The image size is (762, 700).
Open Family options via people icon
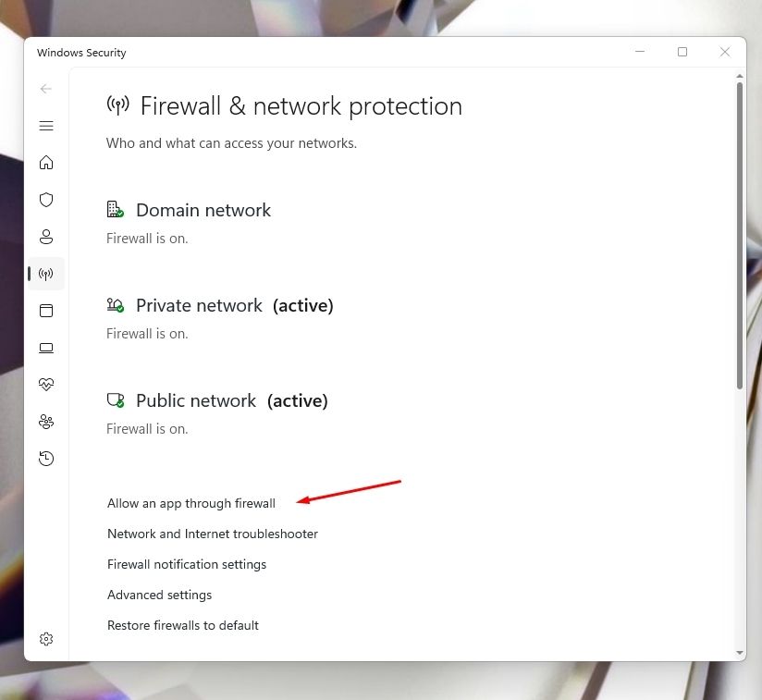tap(46, 421)
